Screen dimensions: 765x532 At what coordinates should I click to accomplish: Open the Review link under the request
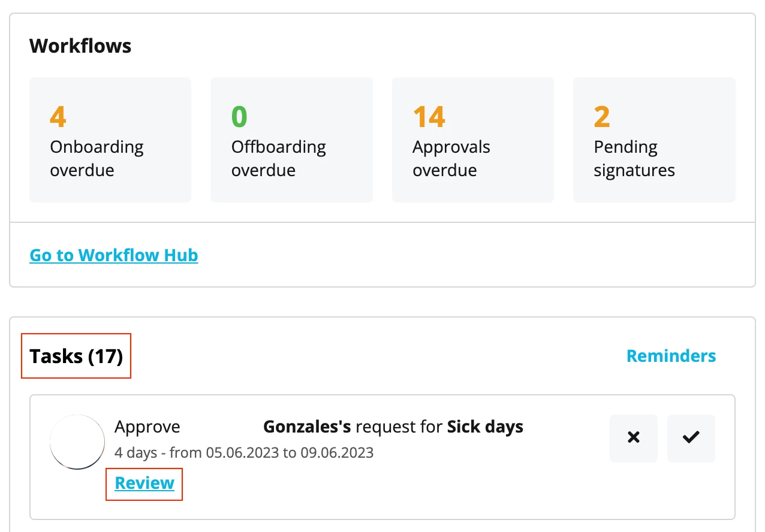click(144, 483)
